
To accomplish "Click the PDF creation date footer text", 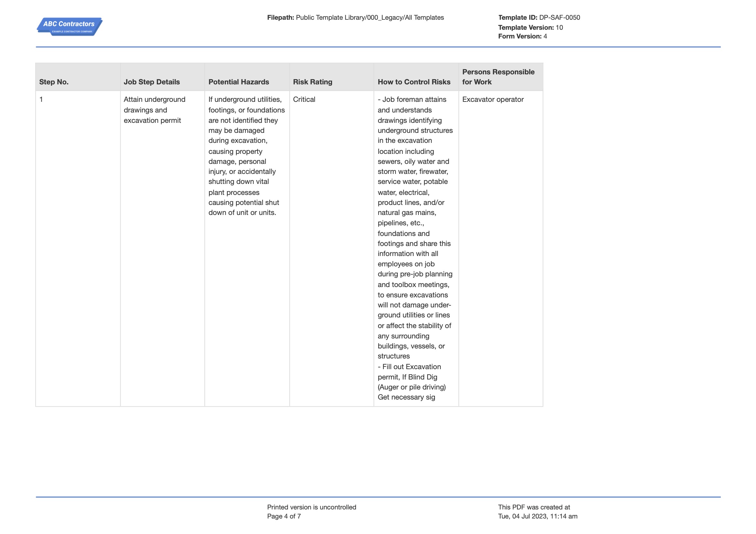I will pos(538,516).
